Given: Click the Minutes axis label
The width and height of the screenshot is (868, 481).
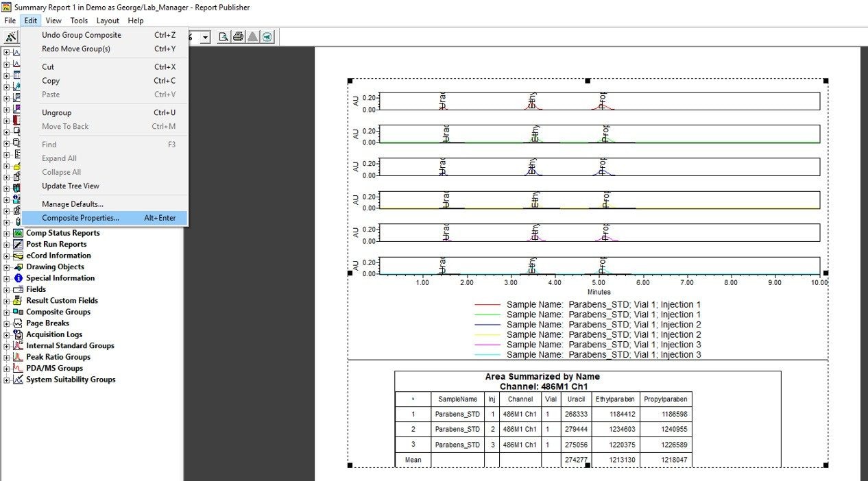Looking at the screenshot, I should pos(599,292).
